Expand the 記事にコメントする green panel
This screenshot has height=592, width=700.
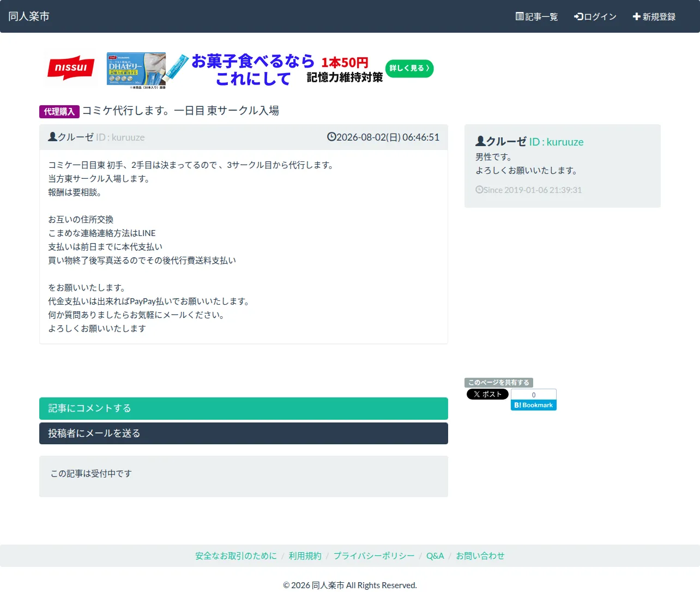pos(244,408)
